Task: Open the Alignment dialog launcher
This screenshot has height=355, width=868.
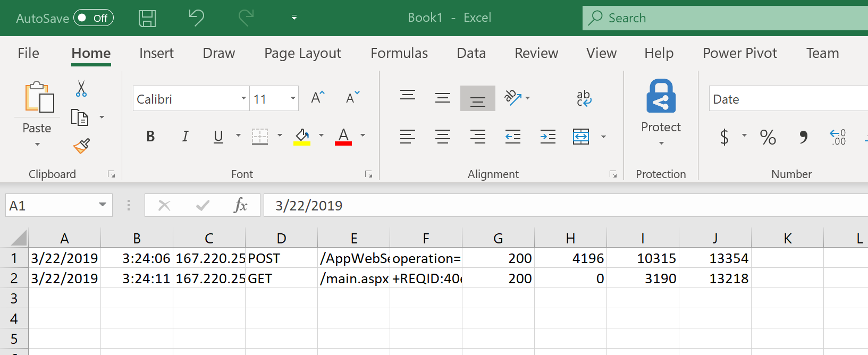Action: [x=613, y=174]
